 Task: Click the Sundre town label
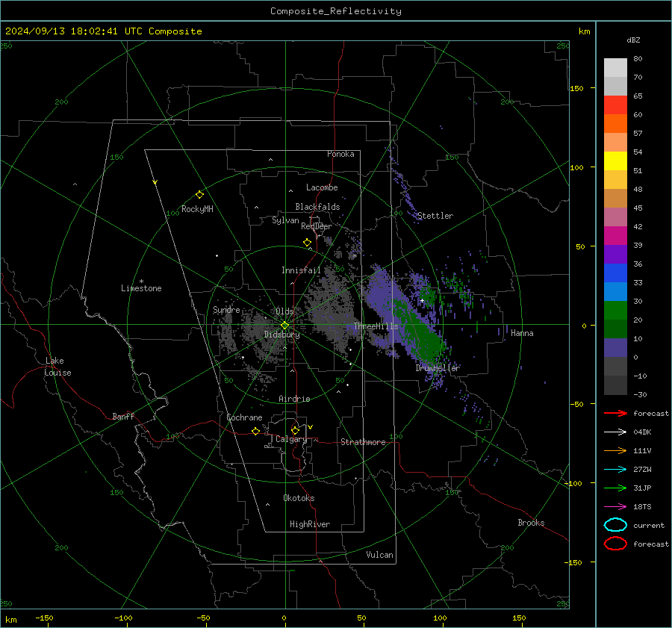click(x=226, y=310)
